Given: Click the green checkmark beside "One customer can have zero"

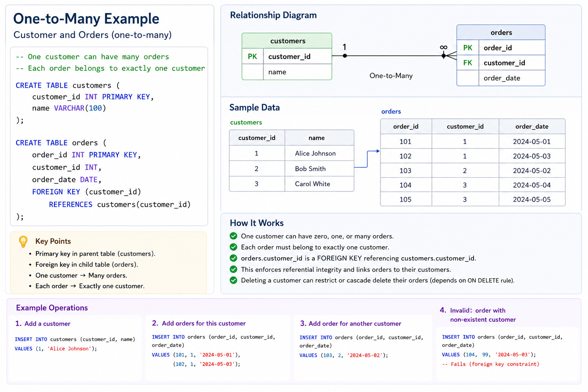Looking at the screenshot, I should 234,236.
